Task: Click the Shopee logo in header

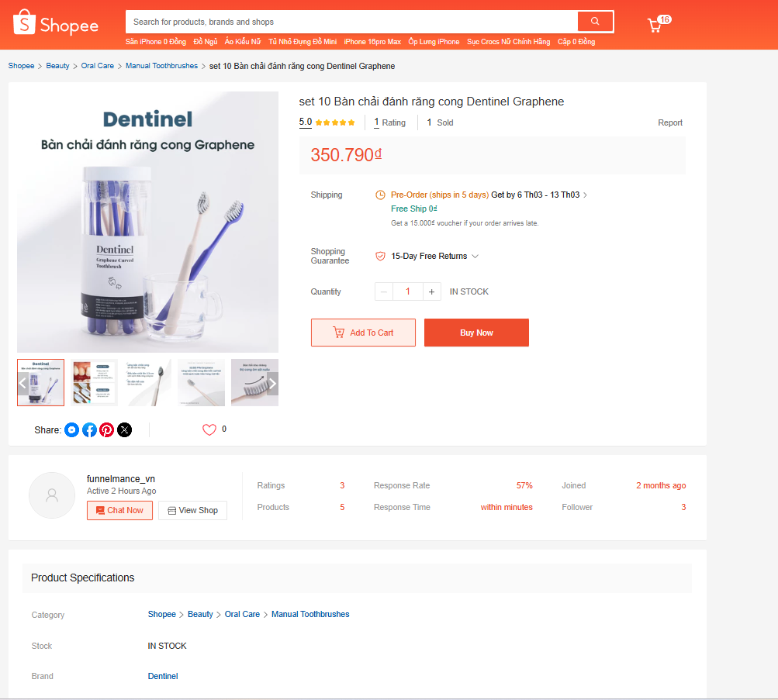Action: pyautogui.click(x=56, y=25)
